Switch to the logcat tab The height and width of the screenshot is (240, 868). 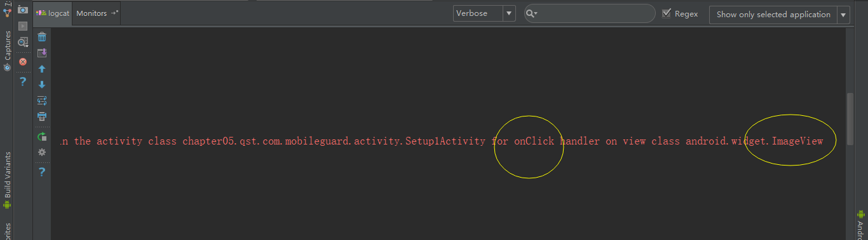53,13
